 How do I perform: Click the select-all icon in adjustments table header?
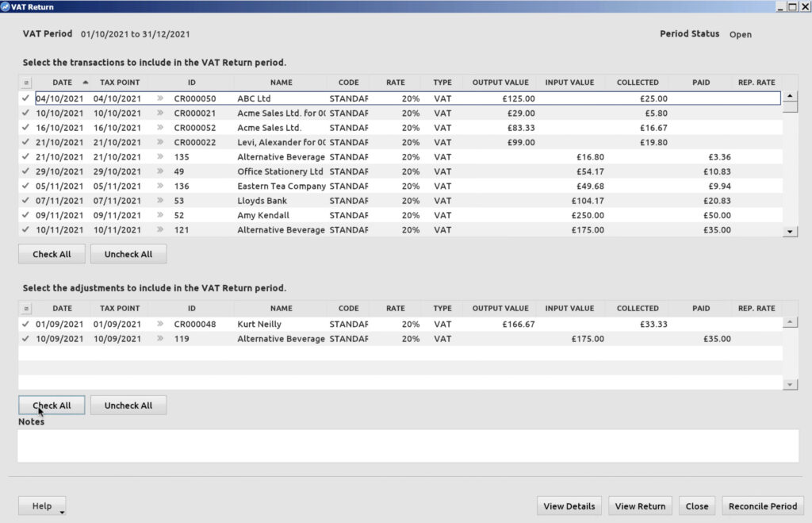(25, 309)
